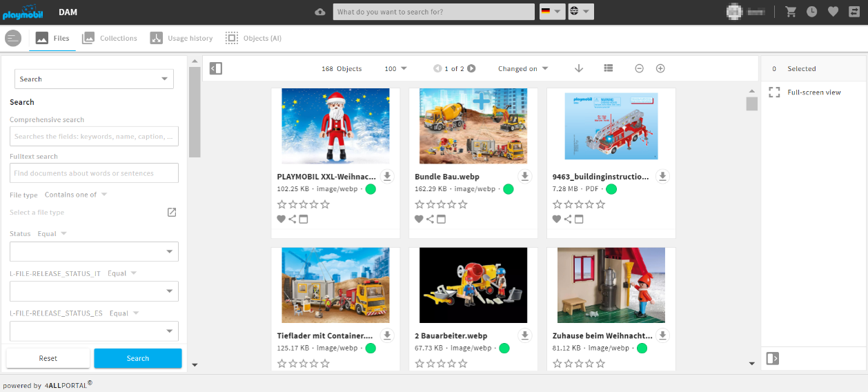Open the shopping cart
Viewport: 868px width, 392px height.
791,12
